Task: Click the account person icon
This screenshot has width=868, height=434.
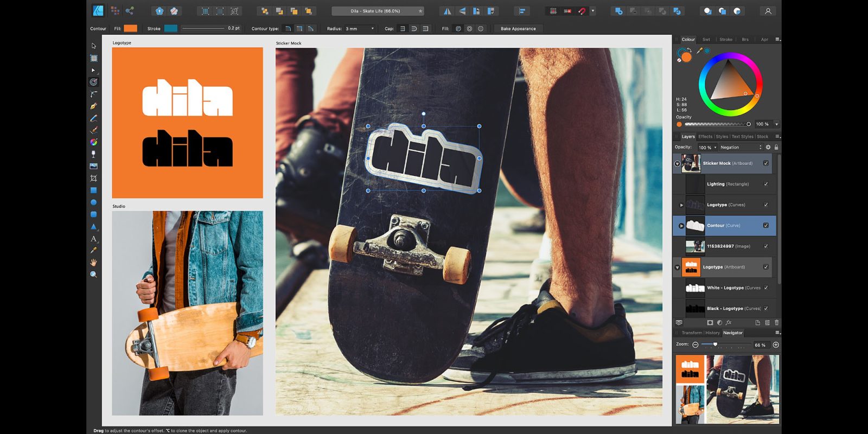Action: click(768, 11)
